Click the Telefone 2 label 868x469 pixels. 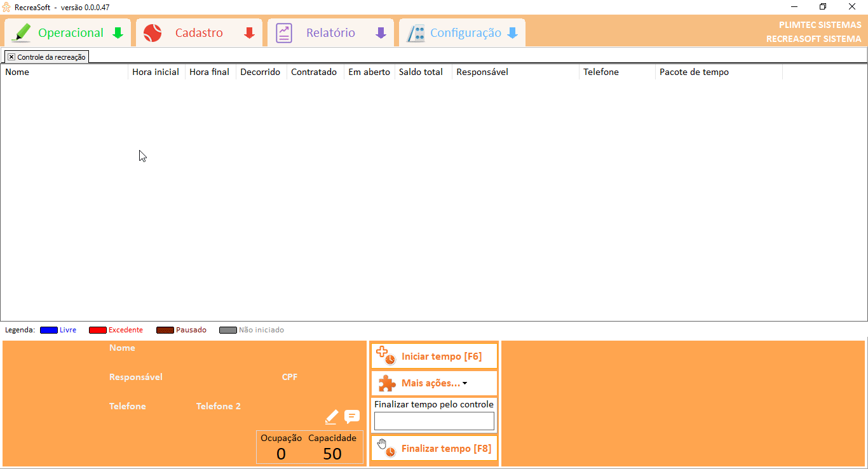tap(219, 406)
